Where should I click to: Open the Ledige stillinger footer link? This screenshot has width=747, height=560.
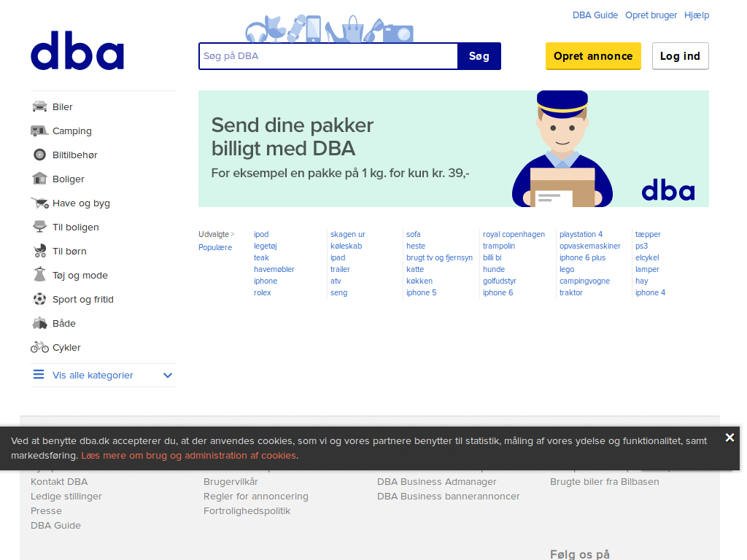[x=66, y=496]
